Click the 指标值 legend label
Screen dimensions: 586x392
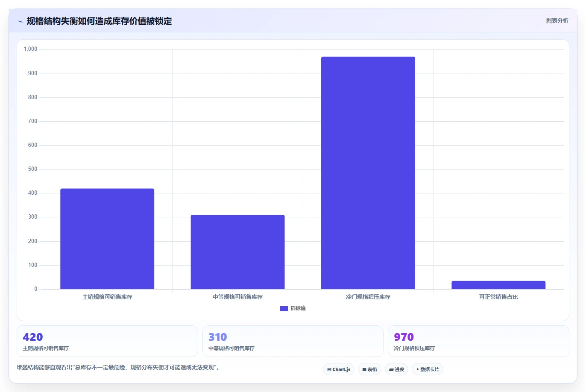click(x=298, y=308)
